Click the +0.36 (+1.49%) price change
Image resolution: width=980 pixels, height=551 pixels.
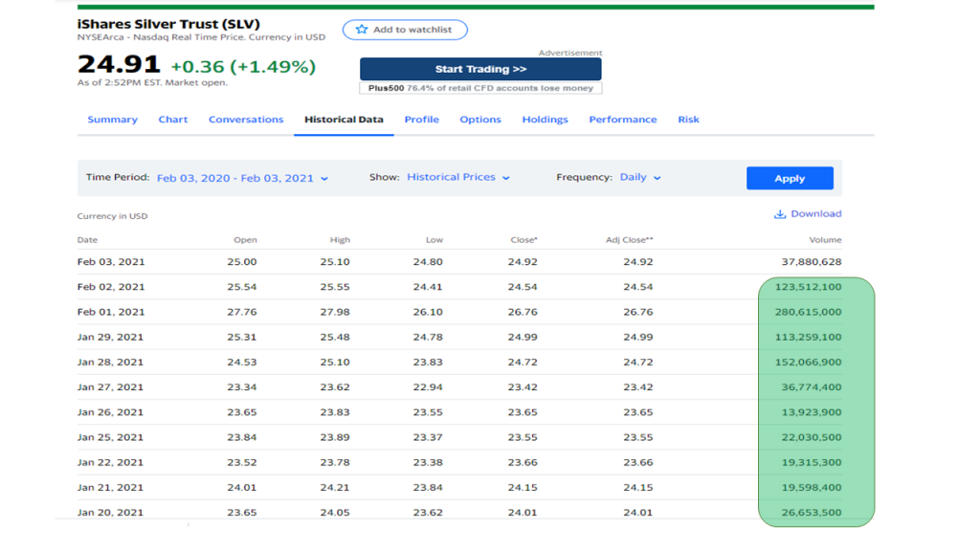[x=243, y=67]
